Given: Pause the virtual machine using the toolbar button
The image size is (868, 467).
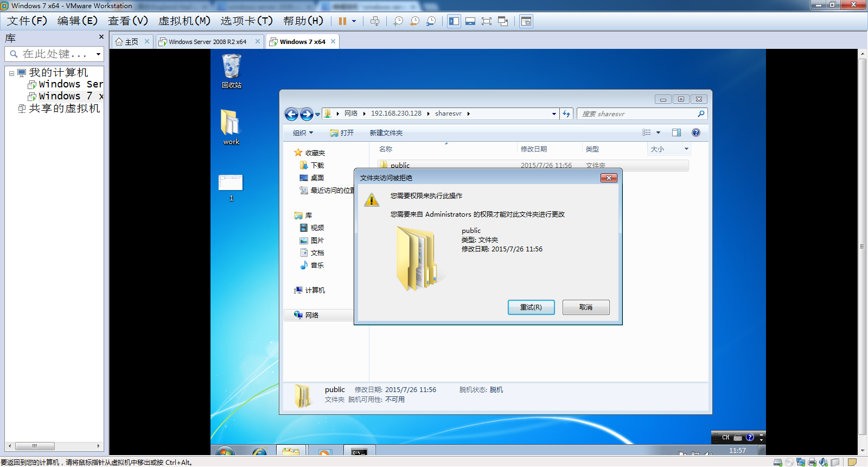Looking at the screenshot, I should (x=342, y=21).
